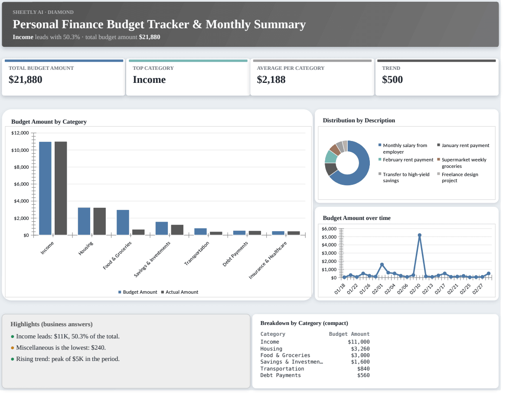Viewport: 532px width, 400px height.
Task: Select the Debt Payments row in the breakdown table
Action: click(315, 375)
